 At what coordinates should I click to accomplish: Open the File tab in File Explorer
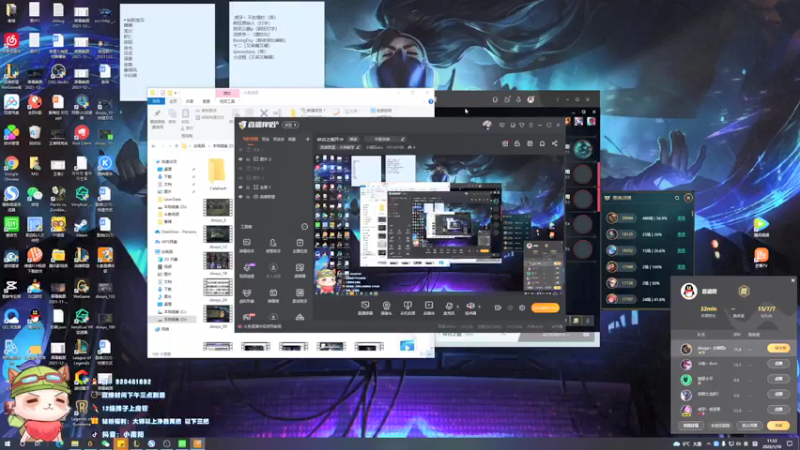[x=156, y=101]
